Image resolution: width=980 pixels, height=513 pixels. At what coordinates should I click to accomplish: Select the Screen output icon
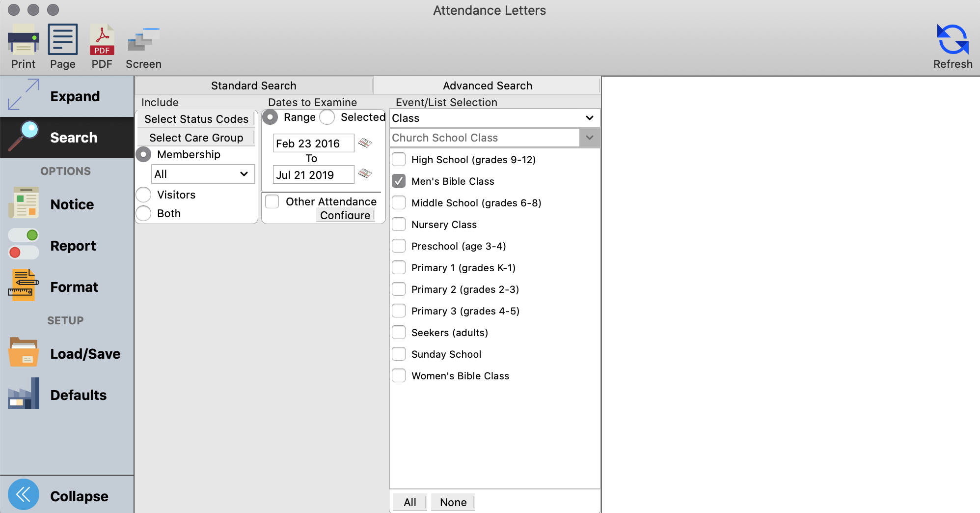pos(143,46)
